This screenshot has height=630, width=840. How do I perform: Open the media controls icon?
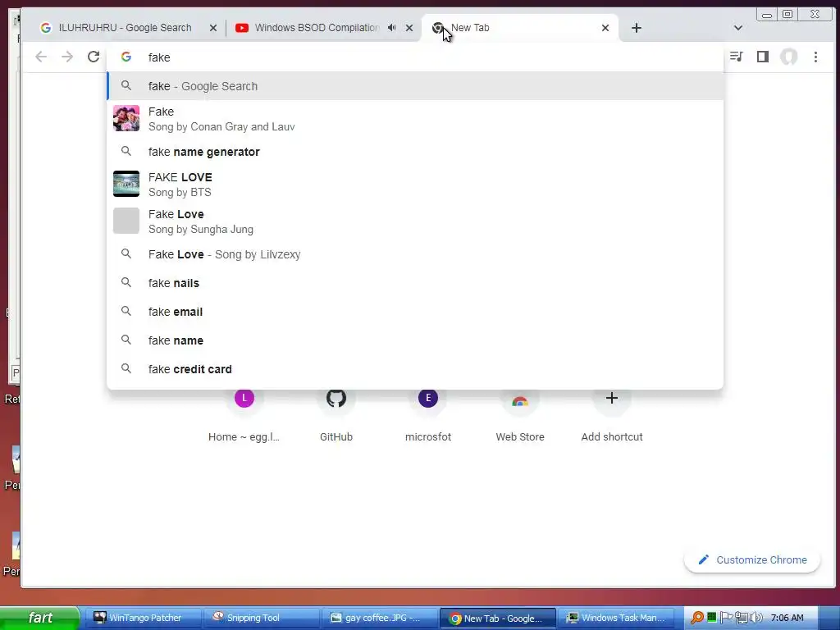tap(737, 57)
